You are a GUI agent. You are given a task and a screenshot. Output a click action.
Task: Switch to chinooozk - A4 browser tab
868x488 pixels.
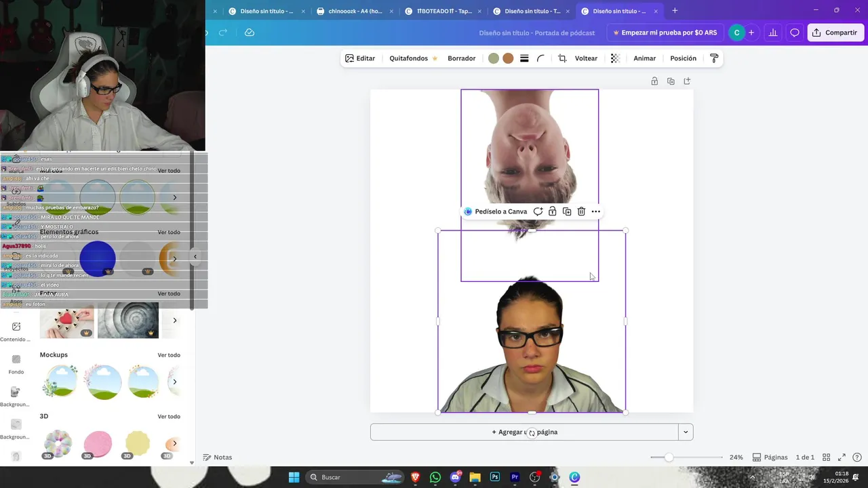(353, 11)
